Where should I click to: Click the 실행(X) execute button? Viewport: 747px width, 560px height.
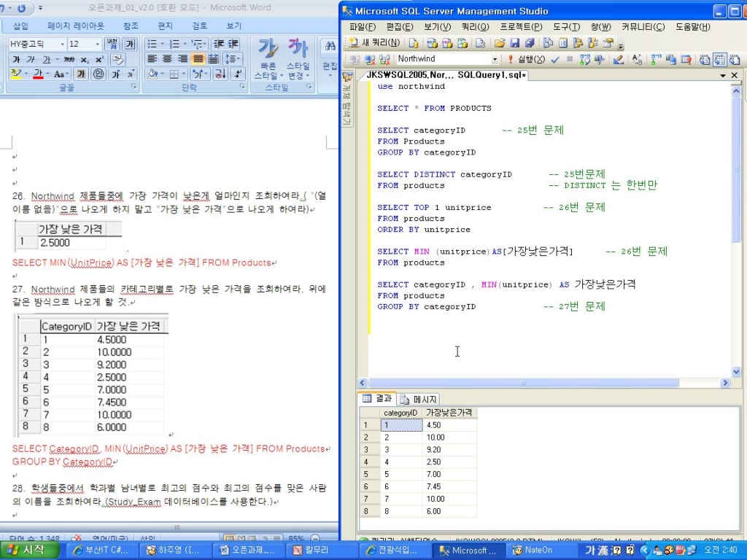click(527, 59)
